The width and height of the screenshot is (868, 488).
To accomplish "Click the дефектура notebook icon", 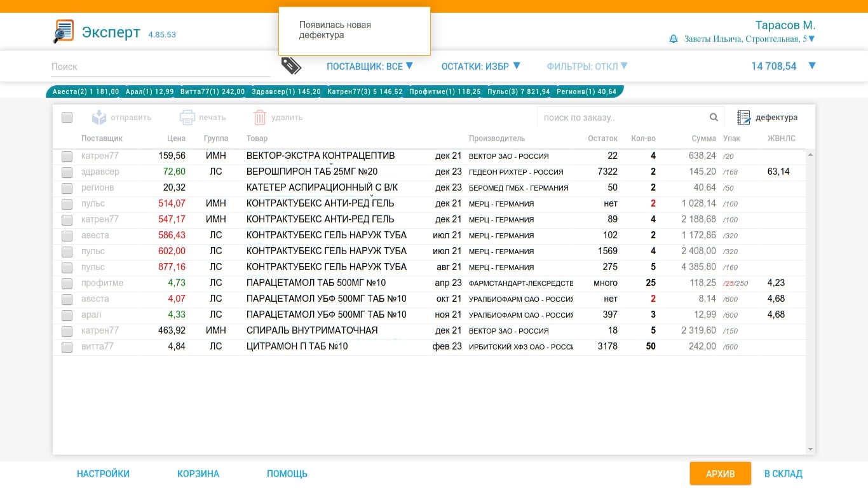I will [x=743, y=118].
